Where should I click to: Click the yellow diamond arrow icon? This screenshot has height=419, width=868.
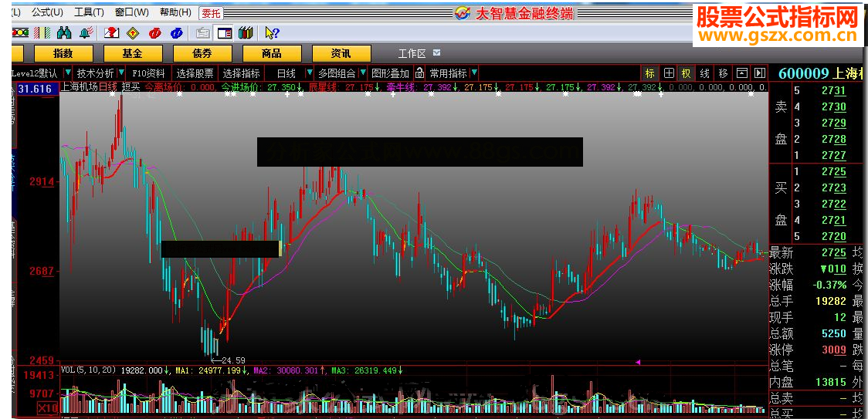coord(132,33)
